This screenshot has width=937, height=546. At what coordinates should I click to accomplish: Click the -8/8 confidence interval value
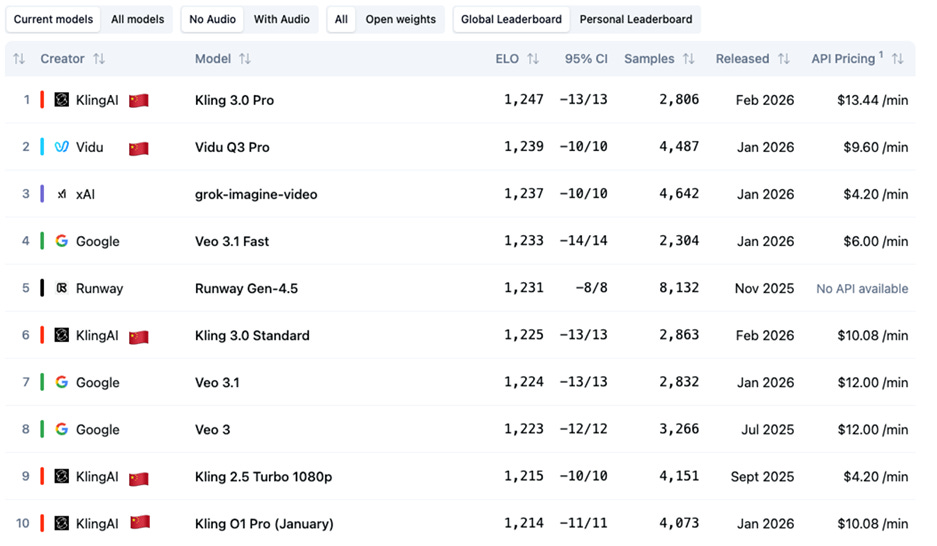[x=592, y=287]
